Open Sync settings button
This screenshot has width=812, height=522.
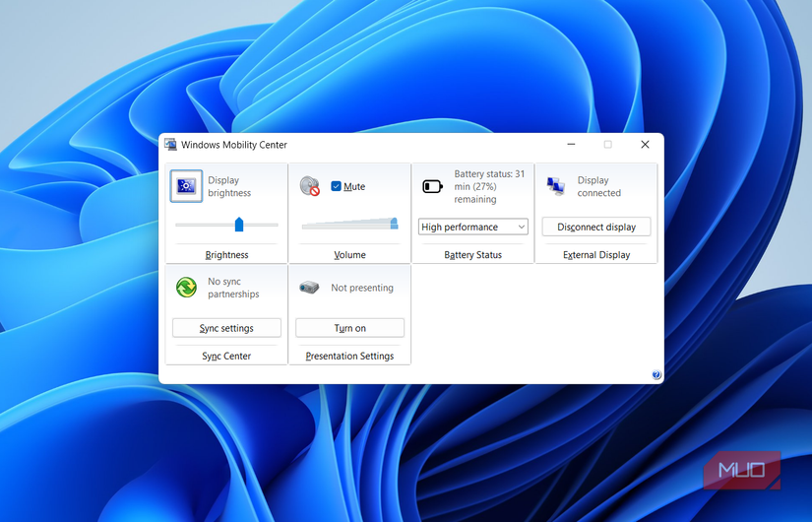(x=226, y=328)
